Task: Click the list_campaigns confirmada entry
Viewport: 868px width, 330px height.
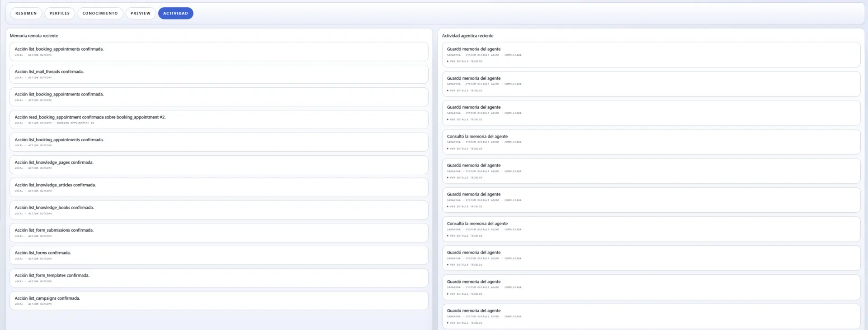Action: pos(219,301)
